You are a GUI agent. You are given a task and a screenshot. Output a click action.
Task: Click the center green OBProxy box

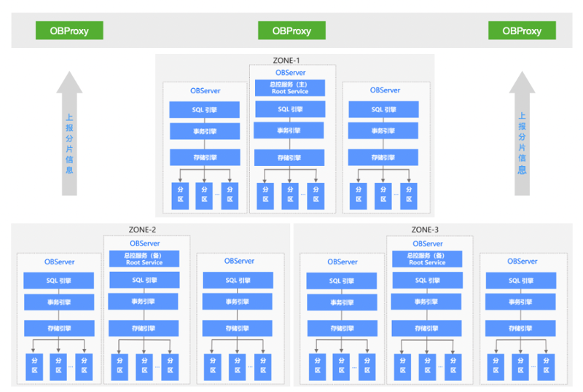291,31
